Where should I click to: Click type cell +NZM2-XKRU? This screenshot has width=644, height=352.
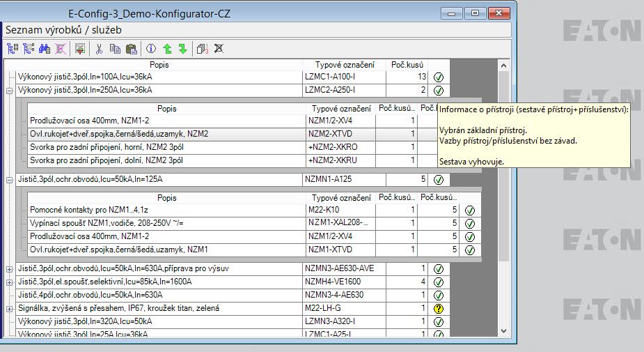tap(341, 160)
